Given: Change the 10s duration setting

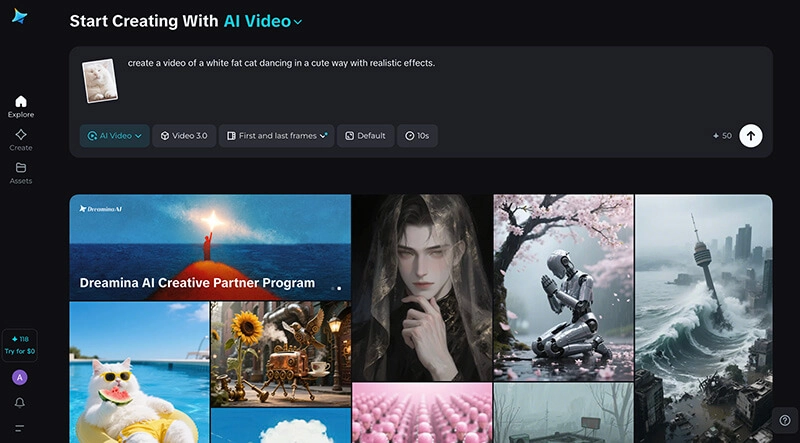Looking at the screenshot, I should (x=417, y=136).
